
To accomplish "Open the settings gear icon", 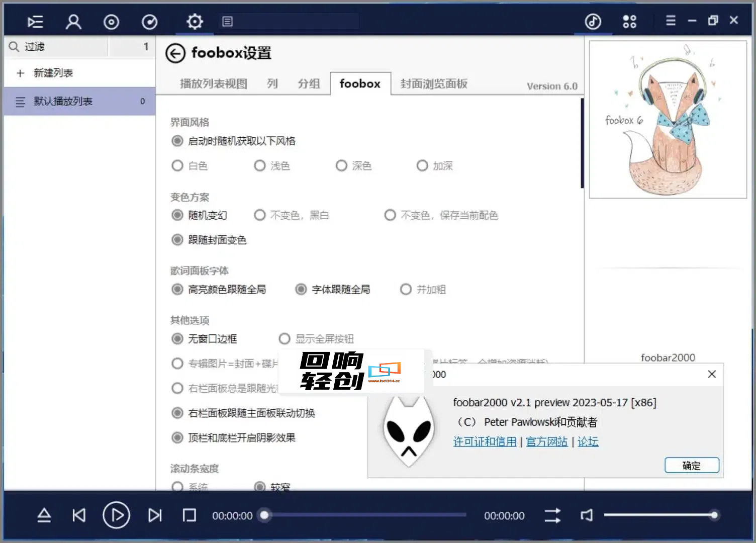I will [195, 22].
